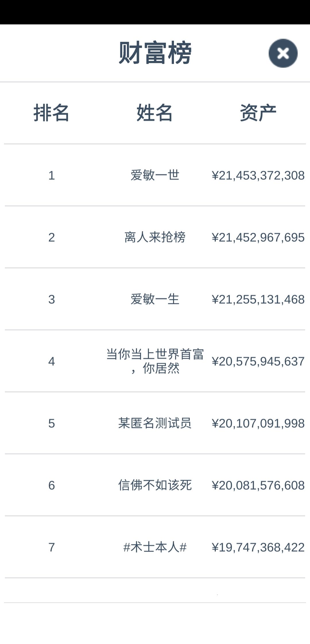The height and width of the screenshot is (644, 310).
Task: Select the 姓名 column header
Action: coord(155,113)
